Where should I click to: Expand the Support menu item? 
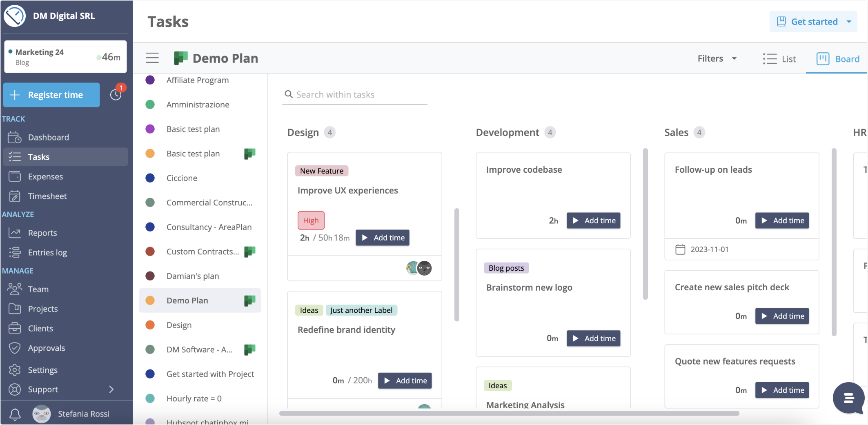point(42,389)
